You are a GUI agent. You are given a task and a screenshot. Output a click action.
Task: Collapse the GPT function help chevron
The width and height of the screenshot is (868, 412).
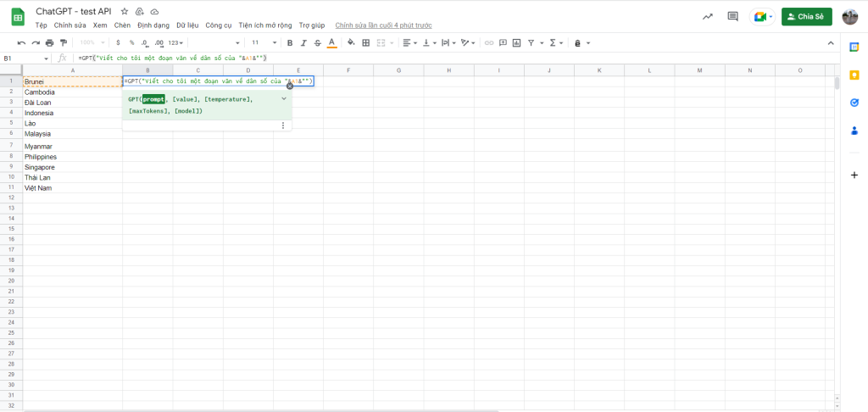pyautogui.click(x=283, y=99)
